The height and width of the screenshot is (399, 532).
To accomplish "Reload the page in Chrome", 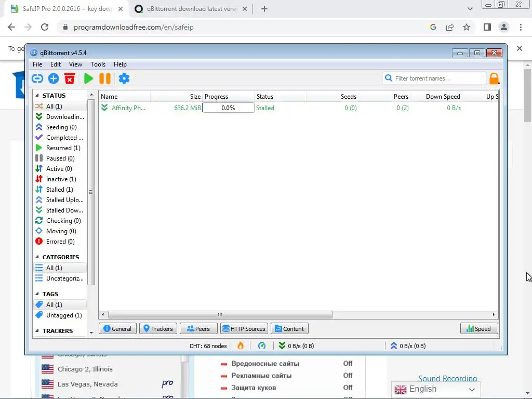I will pyautogui.click(x=45, y=27).
